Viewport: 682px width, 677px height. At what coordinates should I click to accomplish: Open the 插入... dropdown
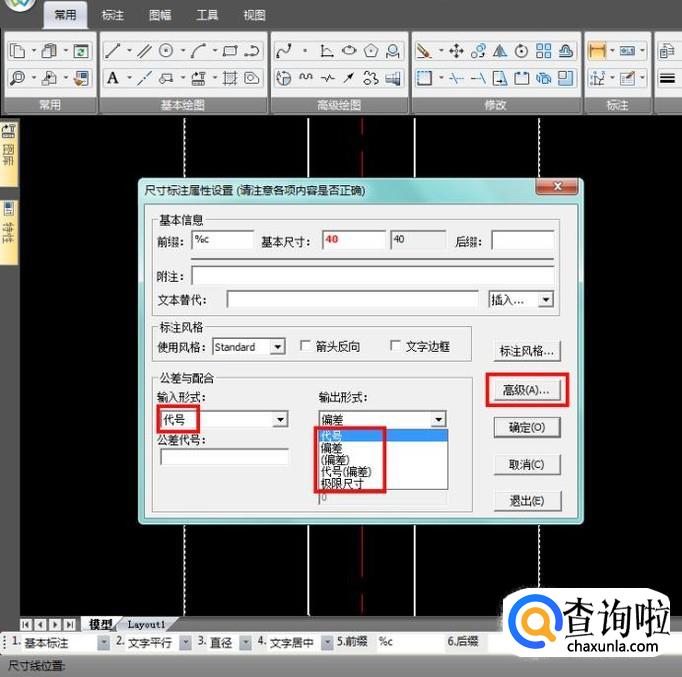point(545,299)
